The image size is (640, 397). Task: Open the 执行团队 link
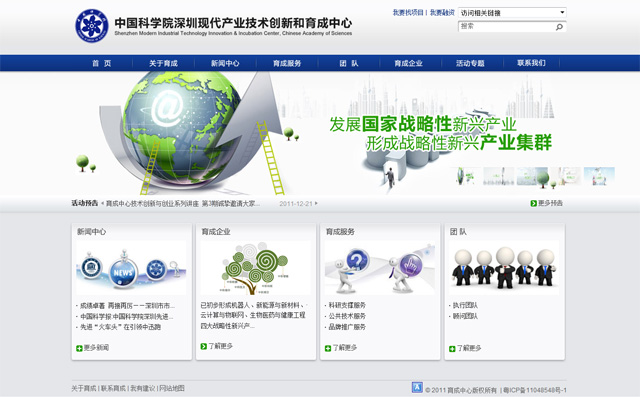tap(465, 305)
